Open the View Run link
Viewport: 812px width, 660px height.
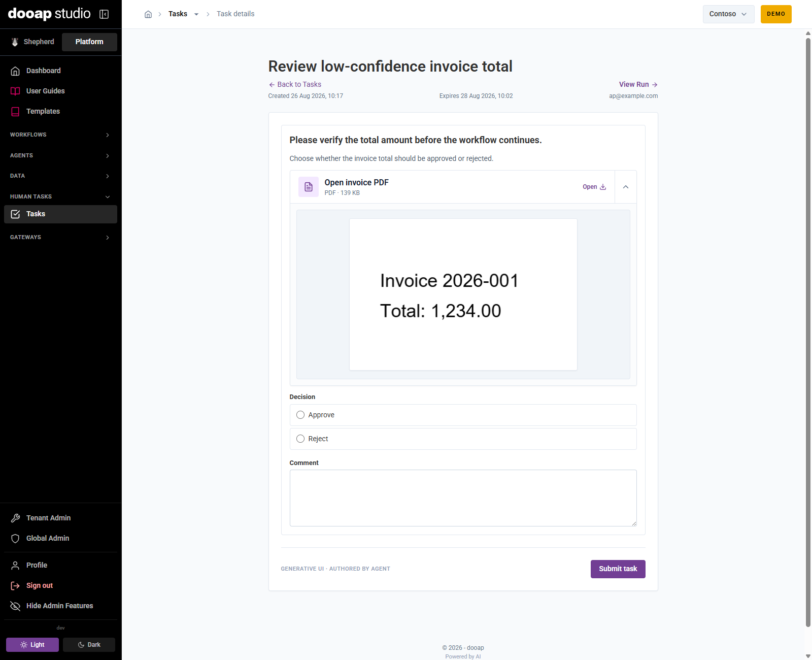[x=638, y=84]
